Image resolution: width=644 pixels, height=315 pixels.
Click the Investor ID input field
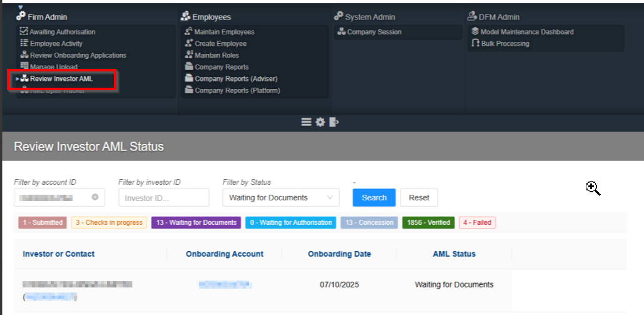coord(164,197)
